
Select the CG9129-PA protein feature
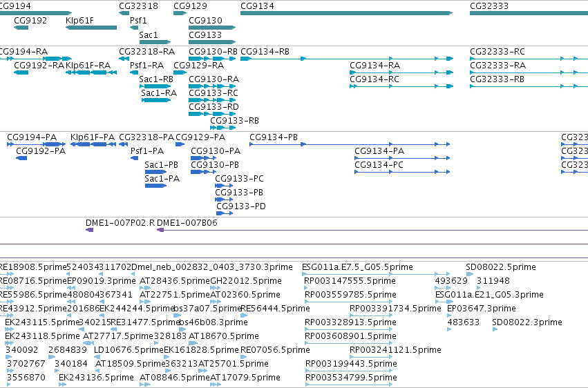180,144
